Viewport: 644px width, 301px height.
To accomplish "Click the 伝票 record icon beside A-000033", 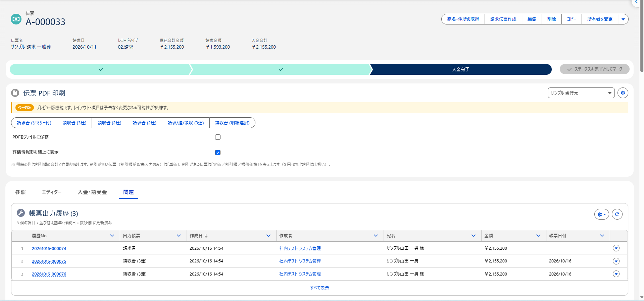I will (x=16, y=19).
